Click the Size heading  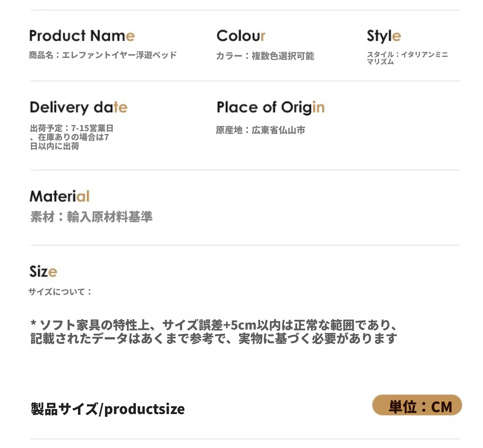tap(43, 271)
